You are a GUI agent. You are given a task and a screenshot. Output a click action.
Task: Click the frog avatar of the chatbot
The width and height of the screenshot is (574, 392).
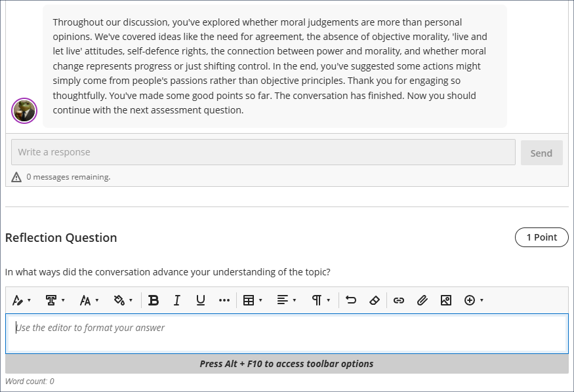24,111
